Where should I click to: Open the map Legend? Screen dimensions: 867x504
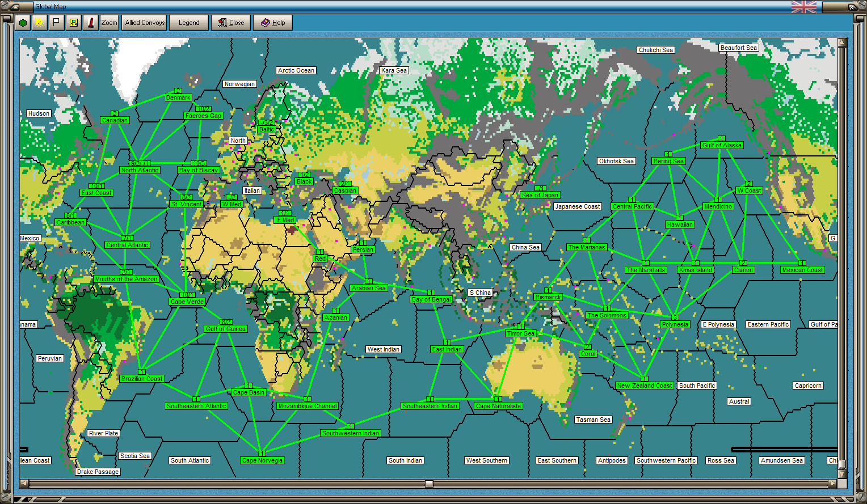[188, 23]
